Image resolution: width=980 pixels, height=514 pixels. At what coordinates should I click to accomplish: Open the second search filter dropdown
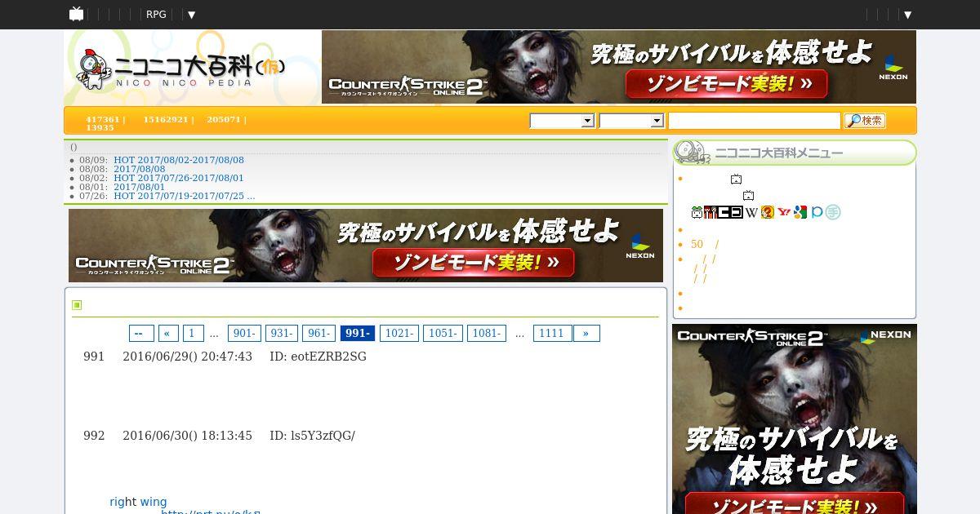point(631,121)
